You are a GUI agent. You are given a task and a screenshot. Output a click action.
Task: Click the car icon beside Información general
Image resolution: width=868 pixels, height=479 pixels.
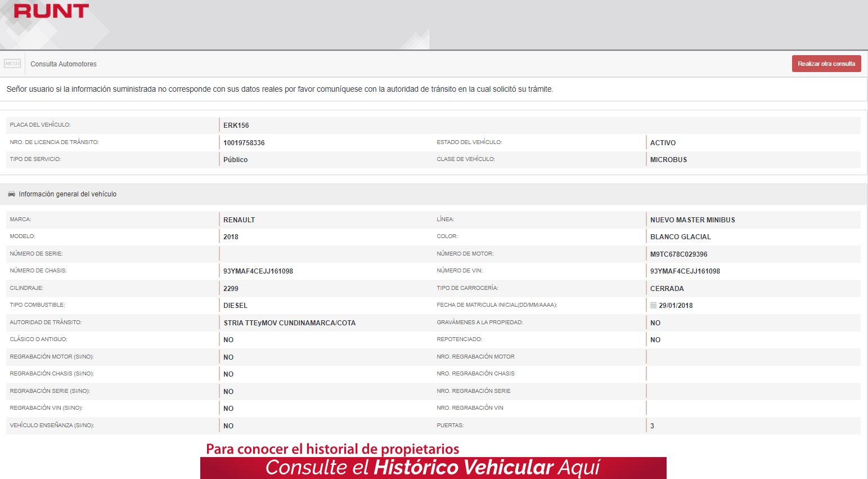tap(11, 194)
